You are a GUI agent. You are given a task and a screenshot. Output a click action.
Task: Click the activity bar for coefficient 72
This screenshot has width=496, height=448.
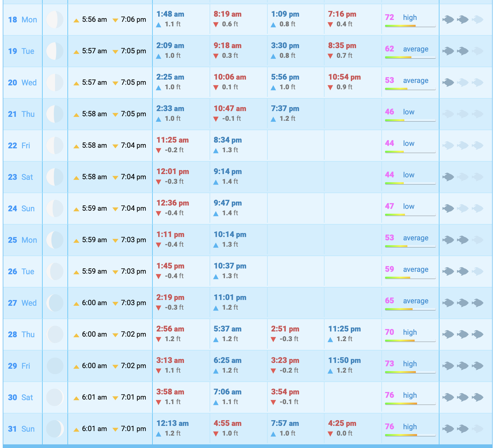tap(410, 26)
